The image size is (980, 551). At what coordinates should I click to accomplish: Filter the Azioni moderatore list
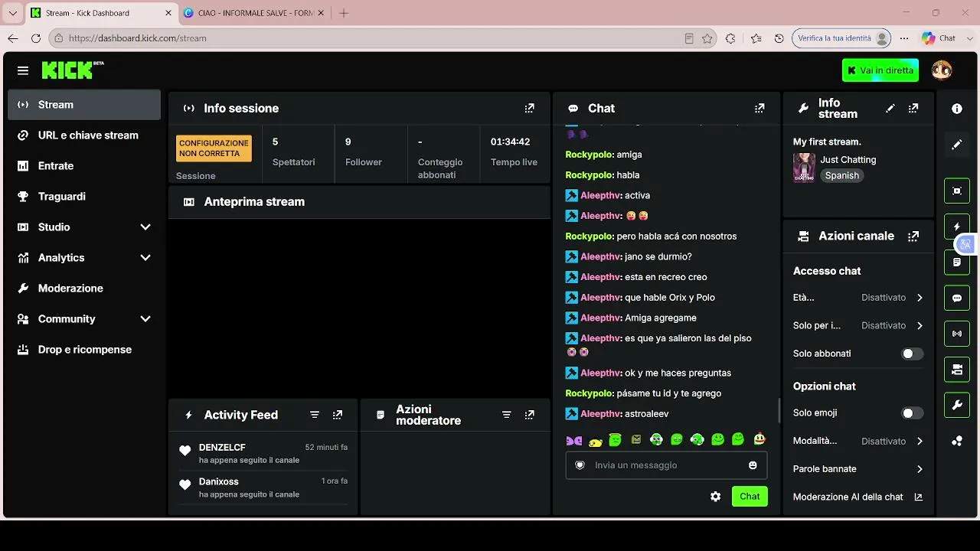coord(506,415)
